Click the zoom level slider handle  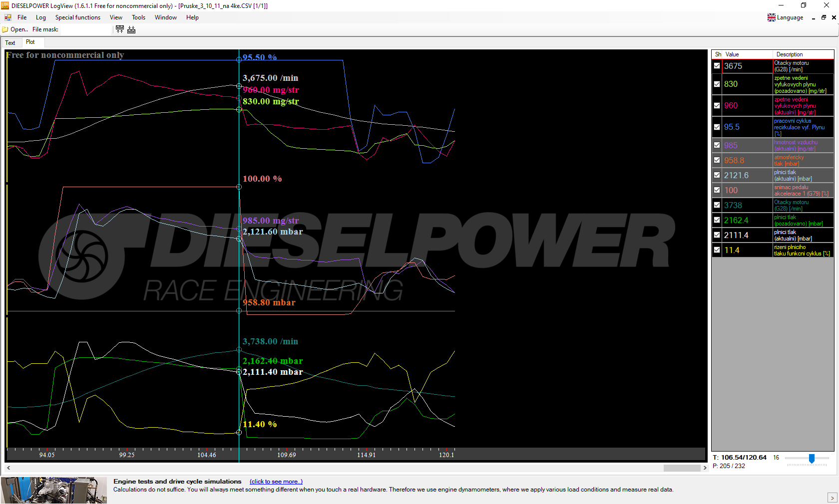click(812, 458)
